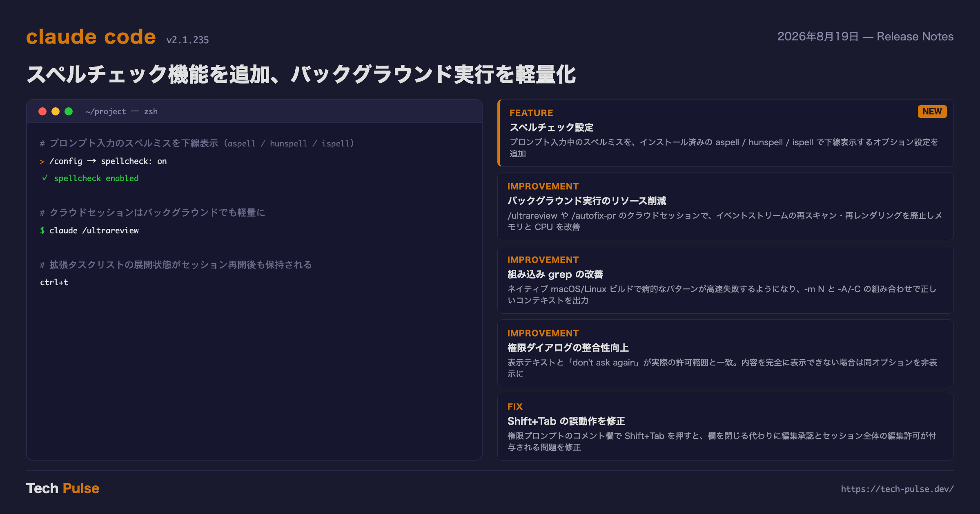Image resolution: width=980 pixels, height=514 pixels.
Task: Click the description starting 'プロンプト入力中のスペルミスを'
Action: tap(724, 148)
